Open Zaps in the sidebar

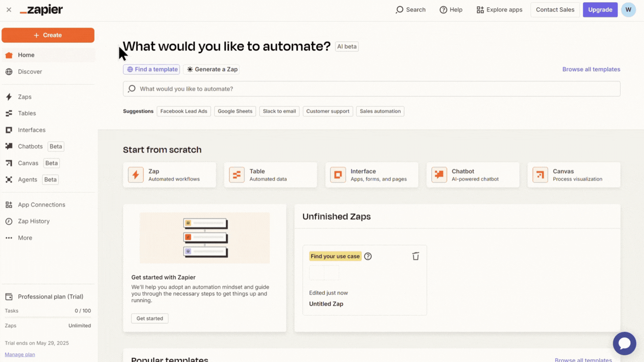48,97
